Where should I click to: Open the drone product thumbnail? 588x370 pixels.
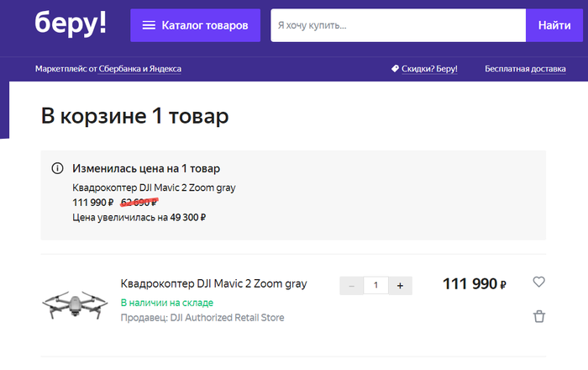75,304
